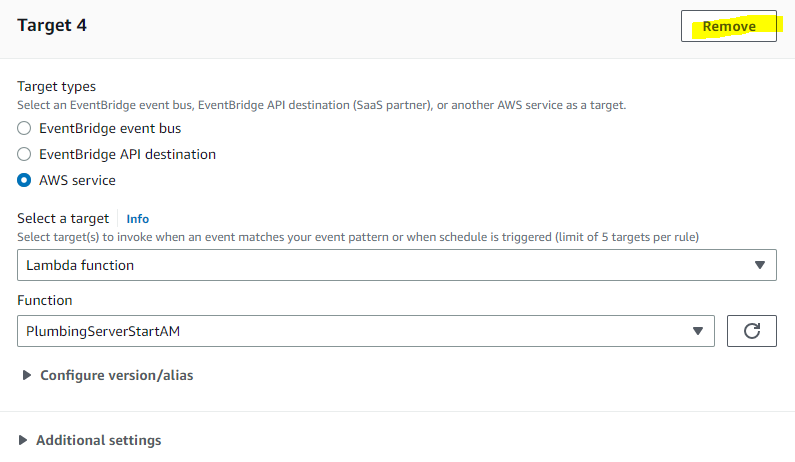Click the "Target types" section label
This screenshot has width=795, height=462.
pyautogui.click(x=57, y=87)
